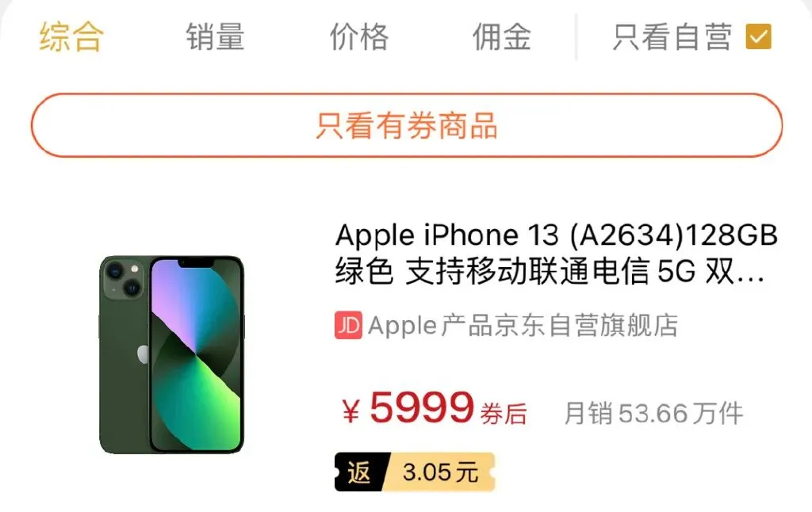Click the ¥ currency symbol
812x512 pixels.
point(350,411)
